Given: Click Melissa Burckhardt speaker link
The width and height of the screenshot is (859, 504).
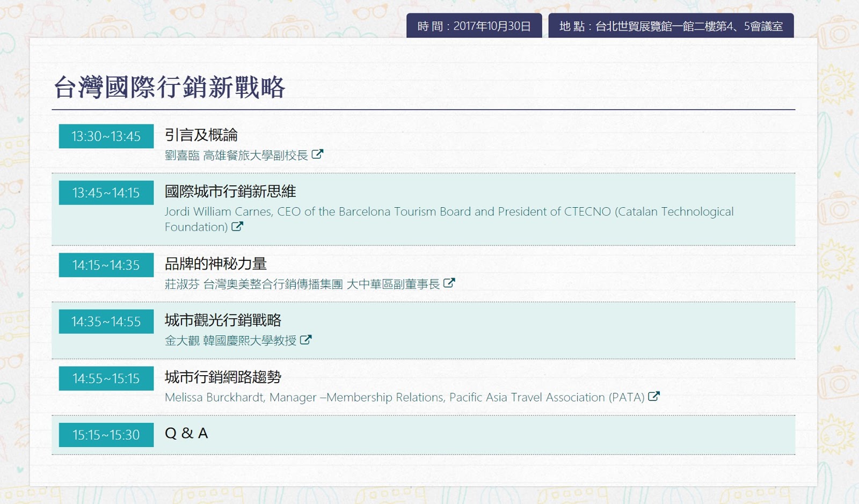Looking at the screenshot, I should pos(404,398).
